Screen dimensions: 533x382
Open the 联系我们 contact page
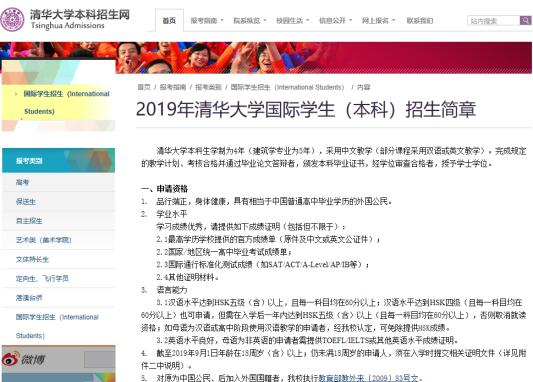click(420, 21)
